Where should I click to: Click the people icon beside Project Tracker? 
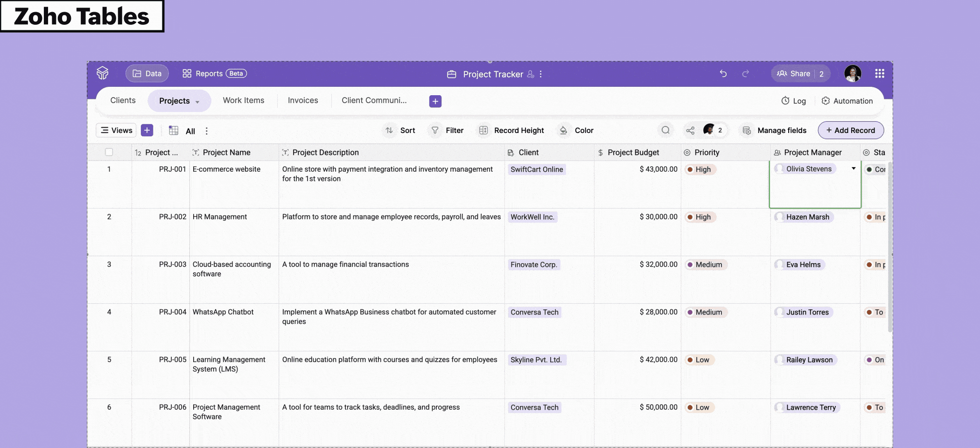530,74
